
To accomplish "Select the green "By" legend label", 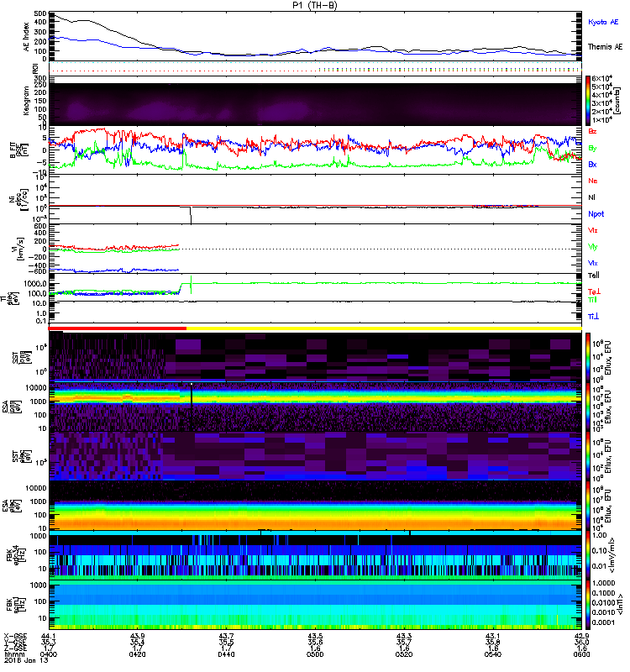I will (592, 149).
